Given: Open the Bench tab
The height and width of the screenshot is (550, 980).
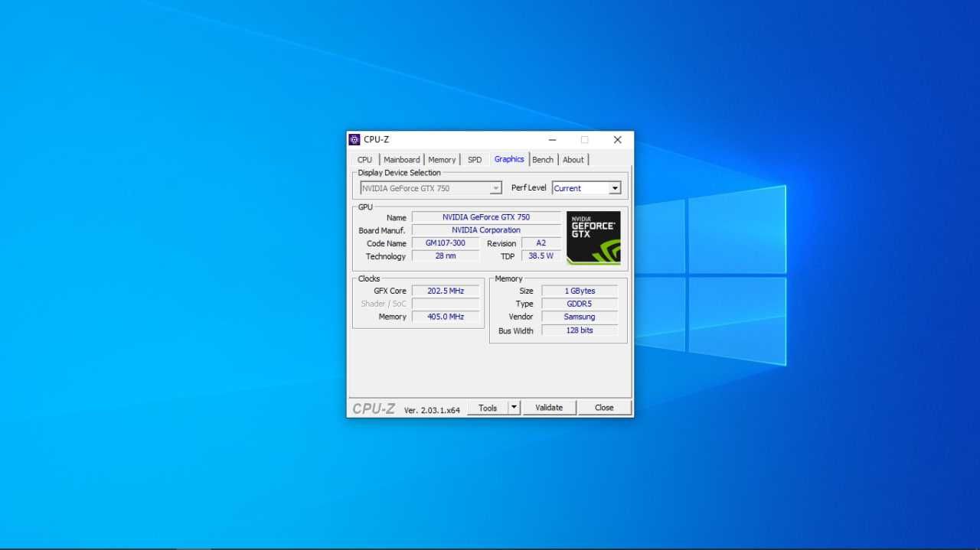Looking at the screenshot, I should 543,160.
